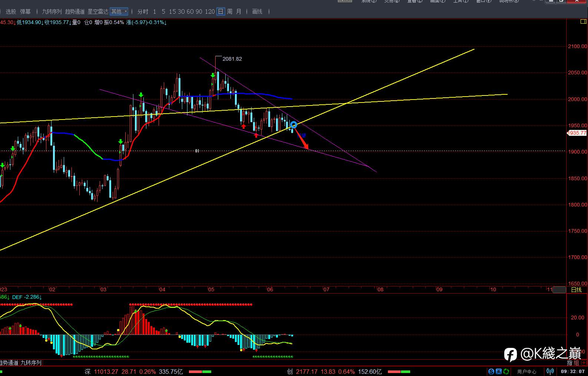Open 用户中心 user center
Screen dimensions: 588x376
pyautogui.click(x=527, y=372)
